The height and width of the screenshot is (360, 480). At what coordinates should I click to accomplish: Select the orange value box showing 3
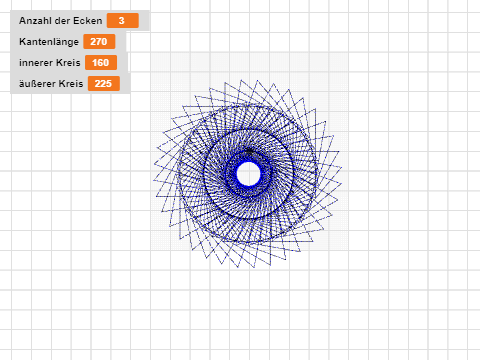(123, 21)
